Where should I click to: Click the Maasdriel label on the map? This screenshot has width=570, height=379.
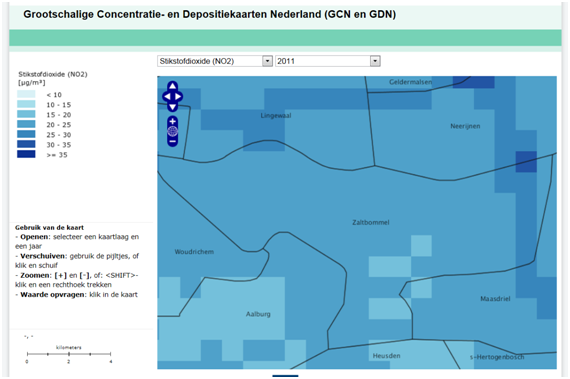pos(495,299)
